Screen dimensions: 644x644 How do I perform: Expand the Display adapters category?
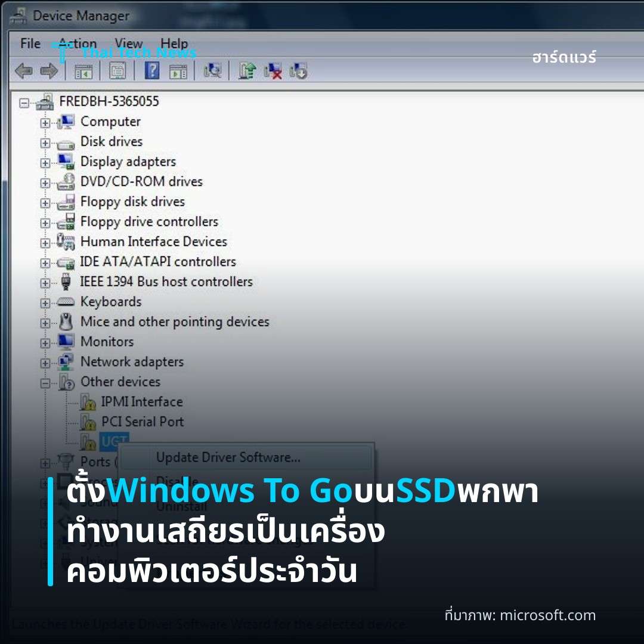pos(45,163)
